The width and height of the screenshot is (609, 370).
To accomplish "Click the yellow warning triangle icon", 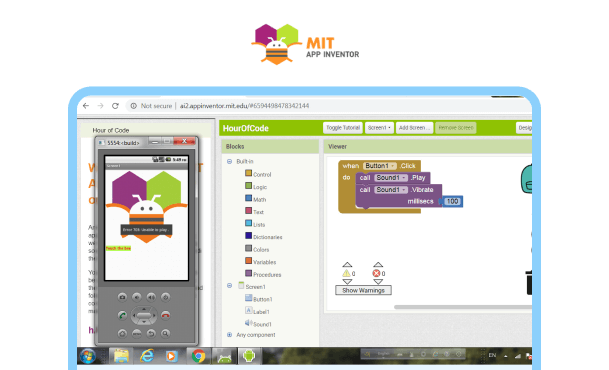I will [x=346, y=273].
